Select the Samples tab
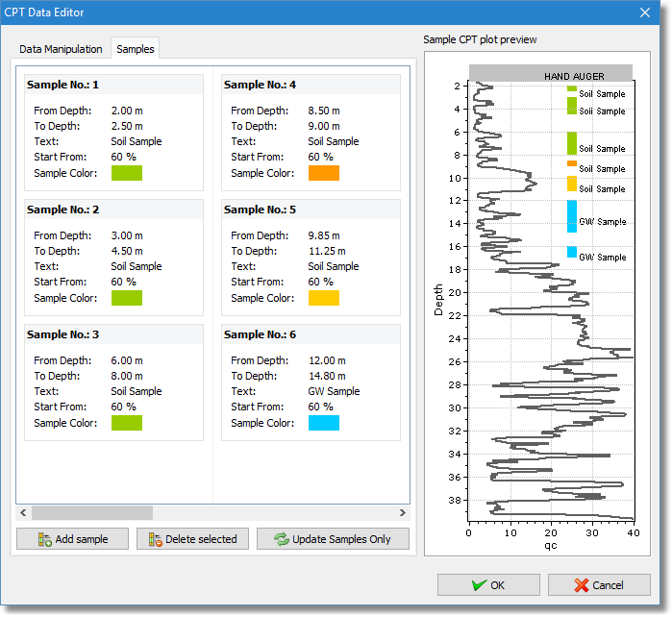Screen dimensions: 672x617 136,49
